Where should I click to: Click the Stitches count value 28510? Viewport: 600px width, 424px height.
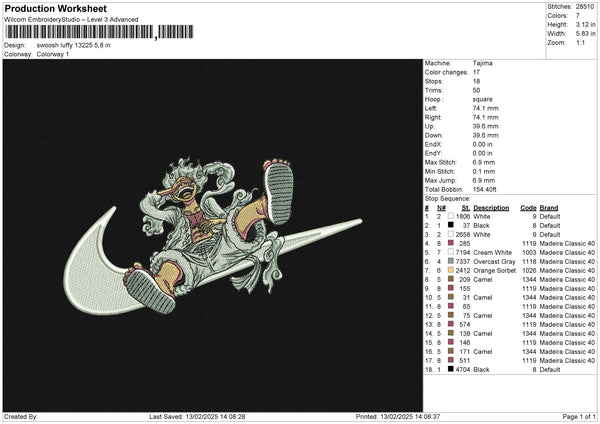pyautogui.click(x=583, y=8)
